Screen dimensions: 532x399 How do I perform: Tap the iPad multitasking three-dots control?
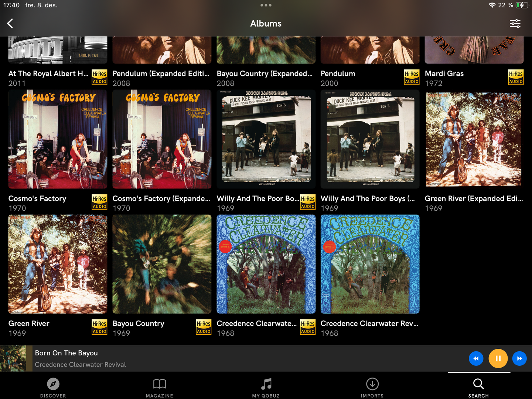point(266,5)
